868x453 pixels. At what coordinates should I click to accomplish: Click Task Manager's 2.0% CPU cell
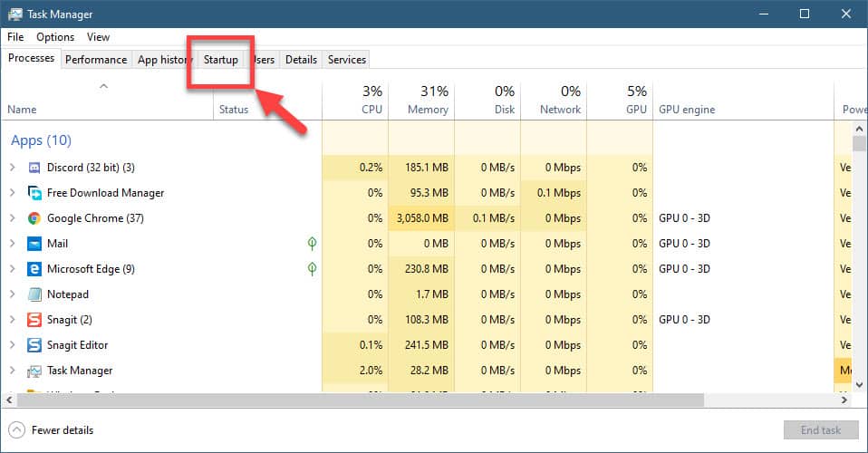[355, 371]
